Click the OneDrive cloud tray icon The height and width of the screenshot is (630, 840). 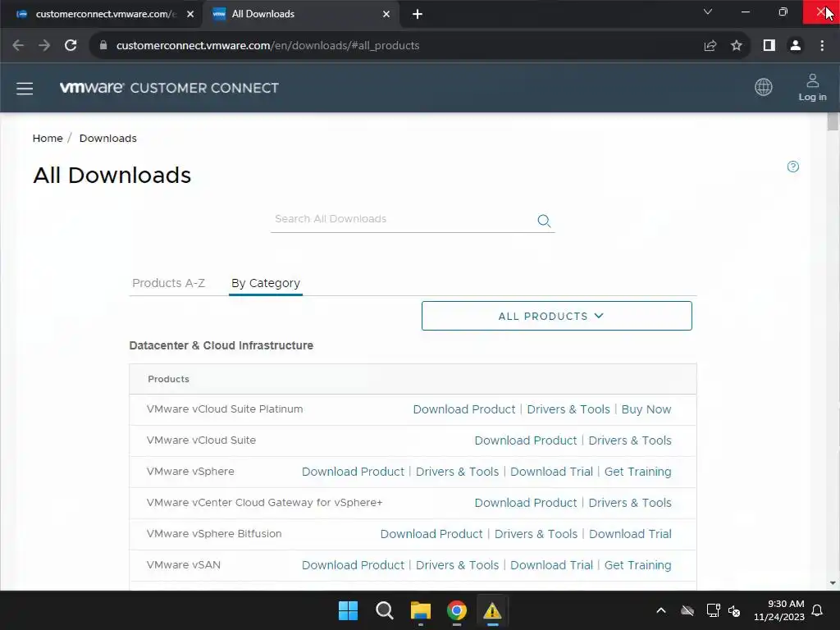(687, 610)
